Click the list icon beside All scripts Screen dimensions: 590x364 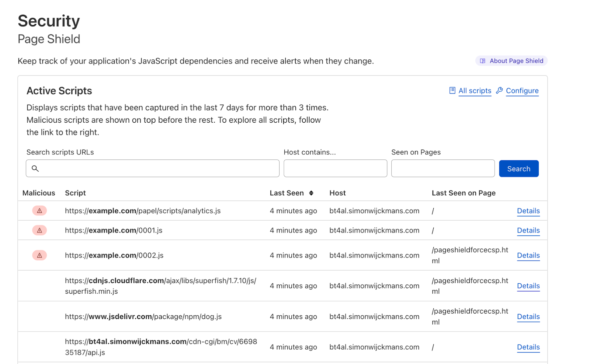coord(452,90)
